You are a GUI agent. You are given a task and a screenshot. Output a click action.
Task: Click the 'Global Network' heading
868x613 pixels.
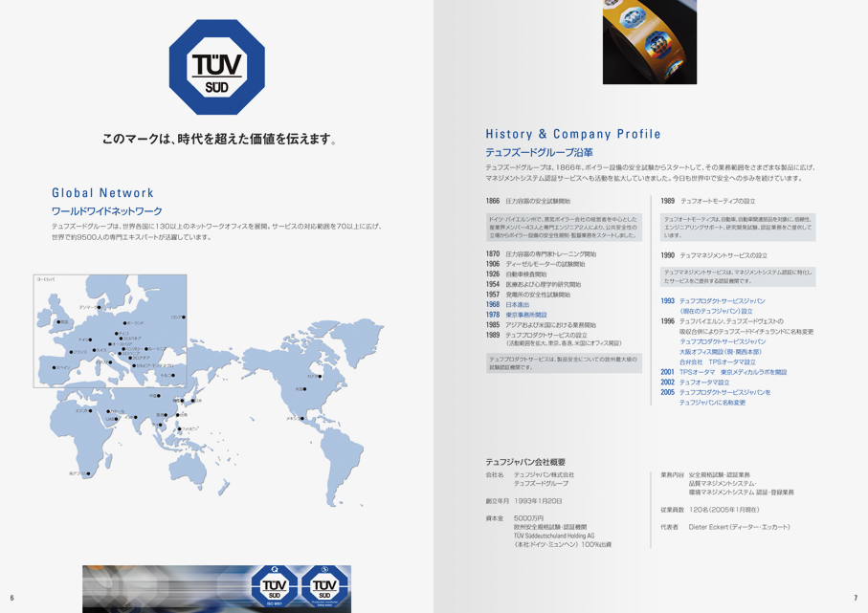(x=103, y=193)
